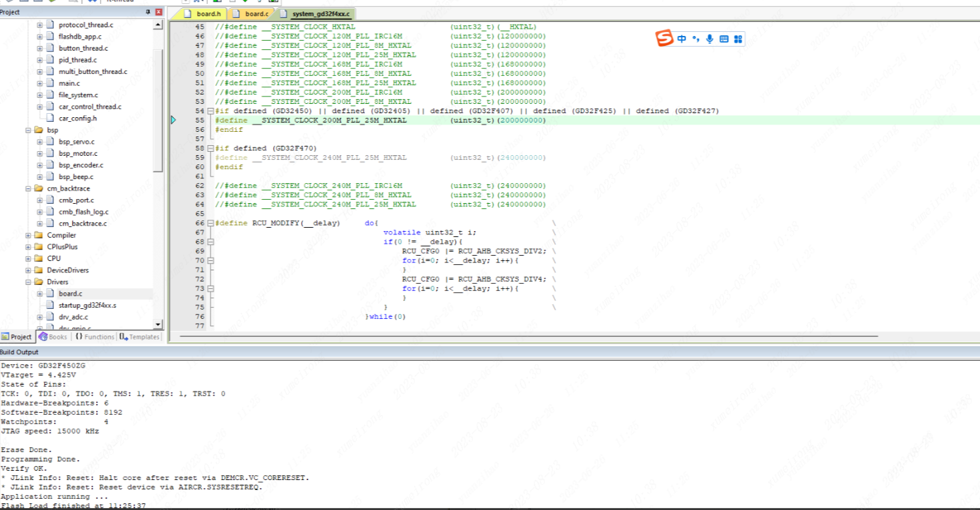The height and width of the screenshot is (510, 980).
Task: Open Sogou soft keyboard icon
Action: click(x=724, y=39)
